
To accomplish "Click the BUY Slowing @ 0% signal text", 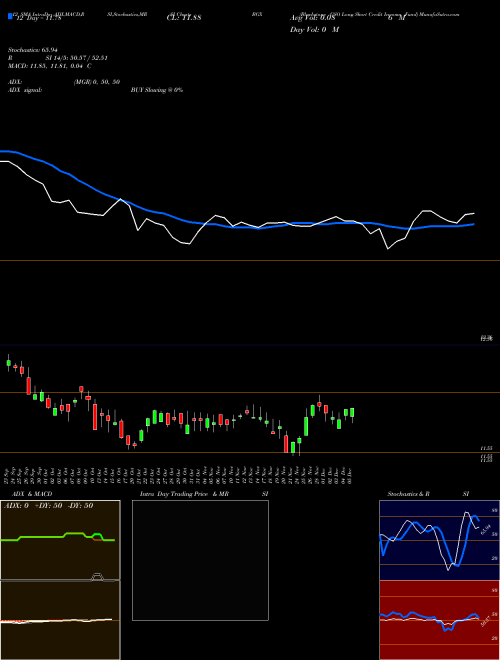I will (157, 90).
